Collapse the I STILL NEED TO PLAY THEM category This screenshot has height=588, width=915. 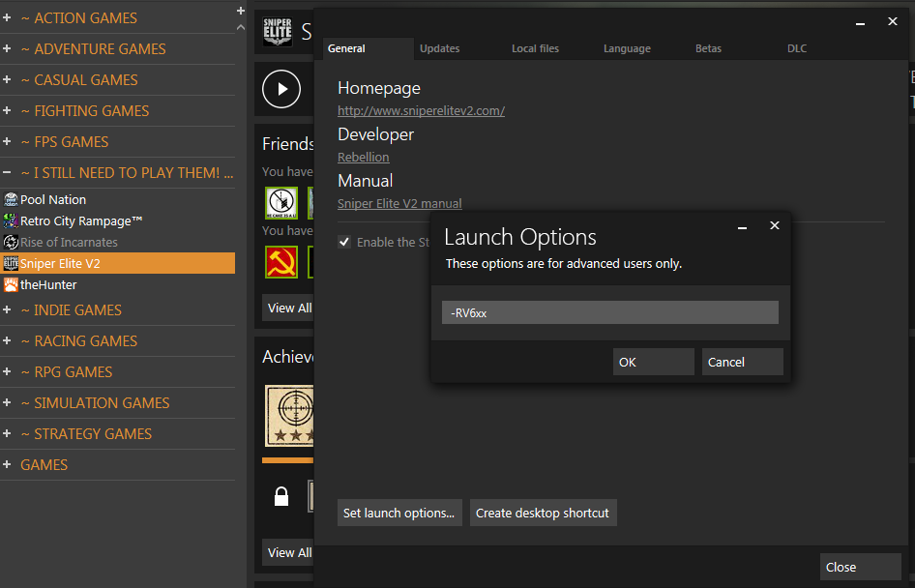[7, 173]
